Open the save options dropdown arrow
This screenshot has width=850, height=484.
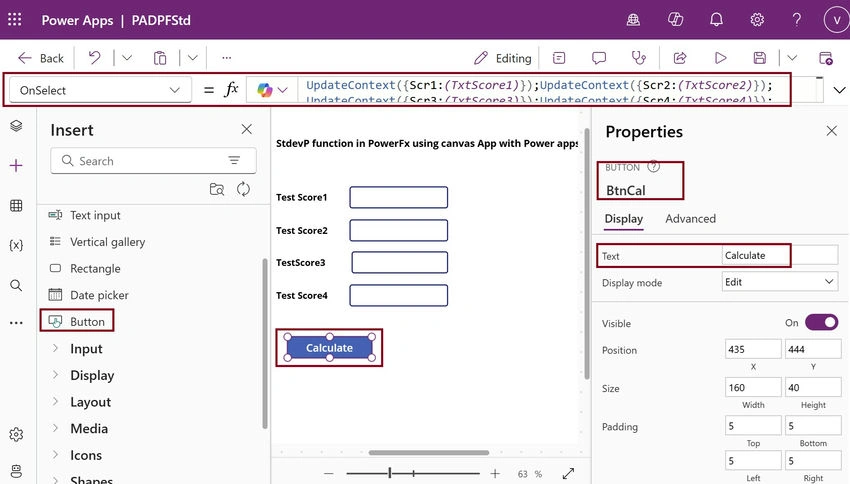coord(792,57)
